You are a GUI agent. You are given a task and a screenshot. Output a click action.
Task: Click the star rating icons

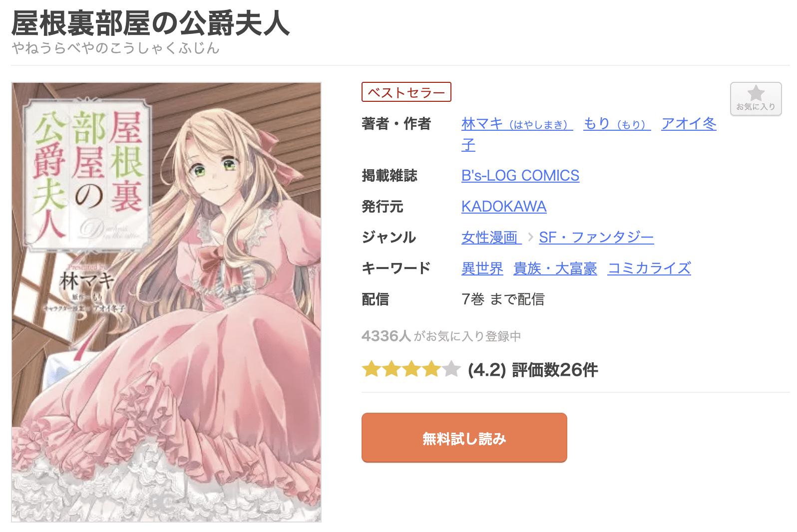pos(411,370)
